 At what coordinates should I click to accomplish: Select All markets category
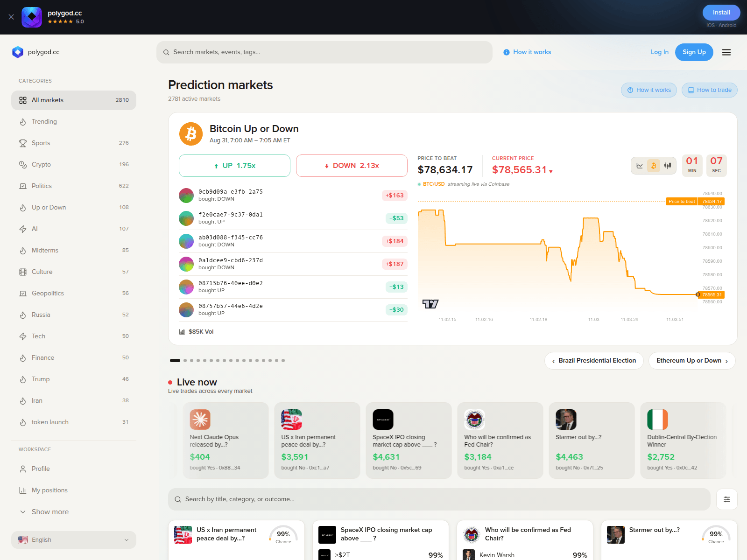74,100
